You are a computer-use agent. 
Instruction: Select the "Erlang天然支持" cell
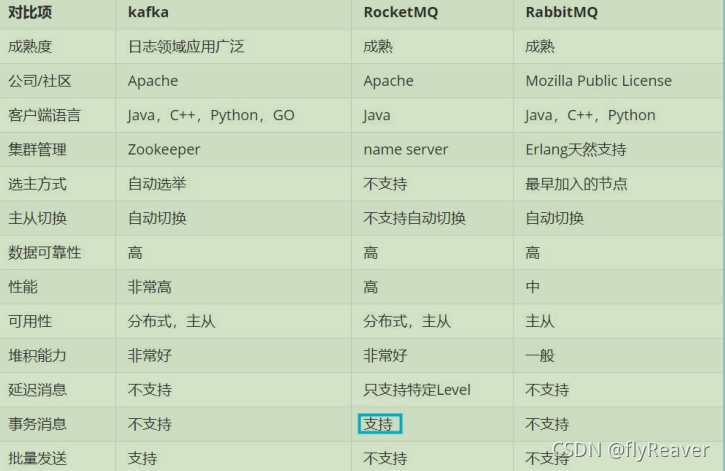click(576, 150)
